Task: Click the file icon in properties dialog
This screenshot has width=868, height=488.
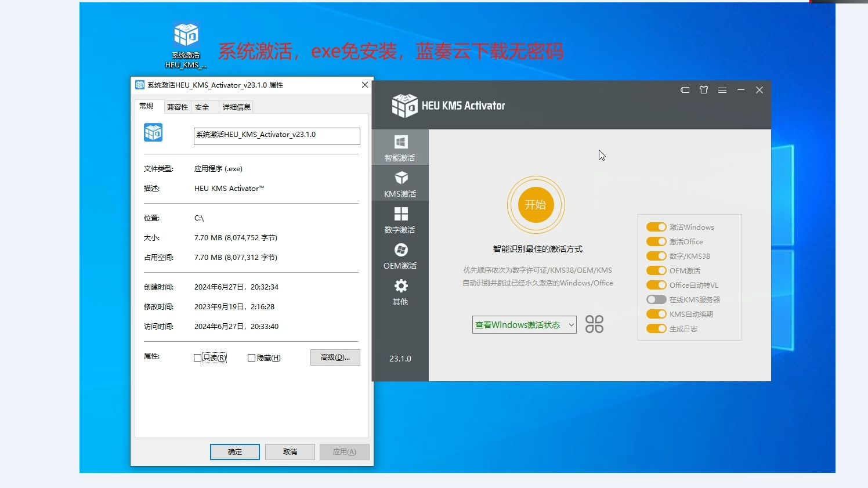Action: [153, 132]
